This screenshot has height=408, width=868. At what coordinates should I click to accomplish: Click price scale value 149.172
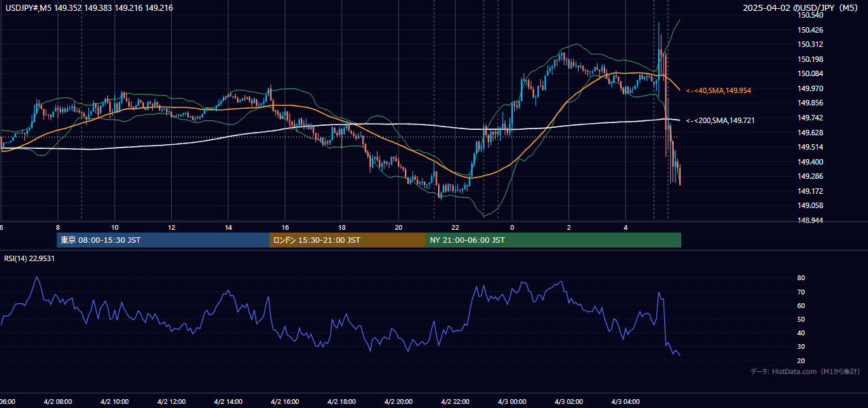(x=810, y=191)
